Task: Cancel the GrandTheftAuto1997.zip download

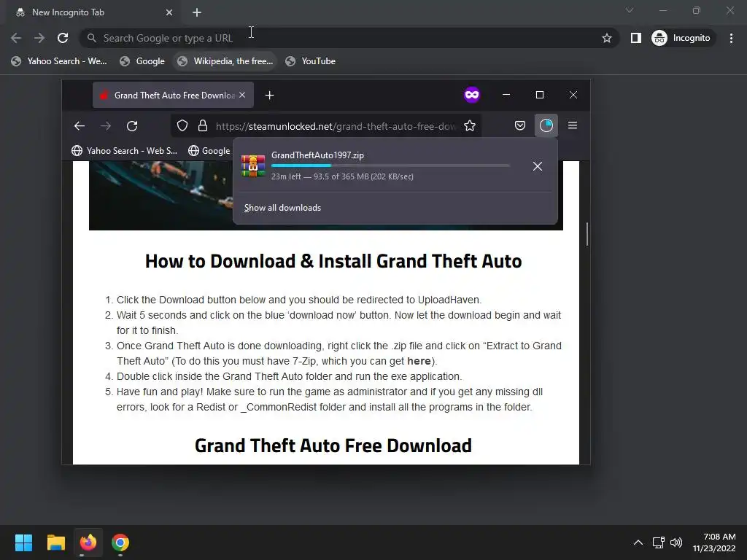Action: (x=538, y=166)
